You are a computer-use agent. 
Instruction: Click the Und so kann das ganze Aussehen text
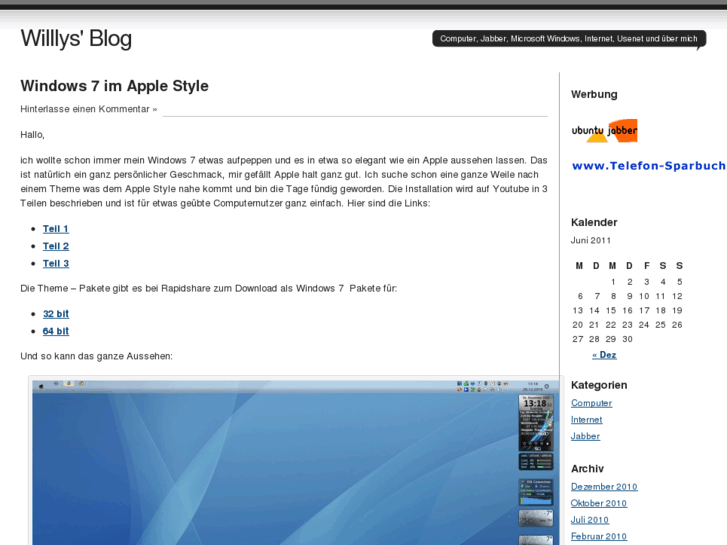click(x=96, y=356)
